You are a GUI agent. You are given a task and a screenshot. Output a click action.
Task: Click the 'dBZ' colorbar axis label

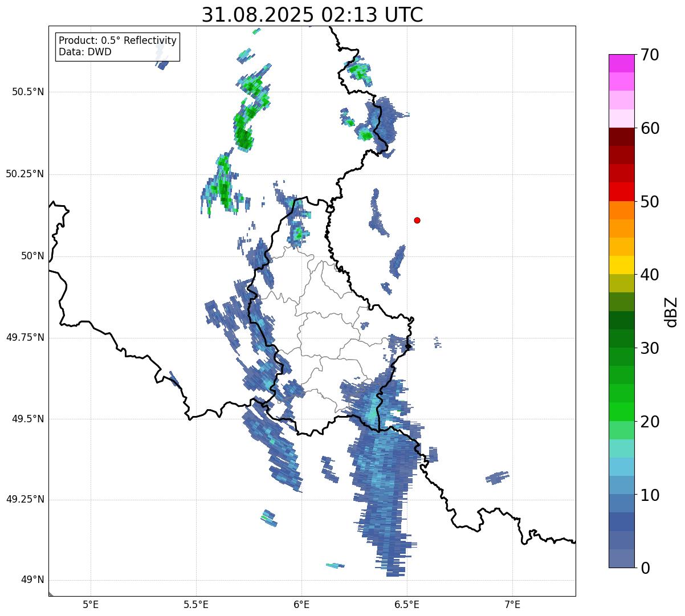coord(671,312)
